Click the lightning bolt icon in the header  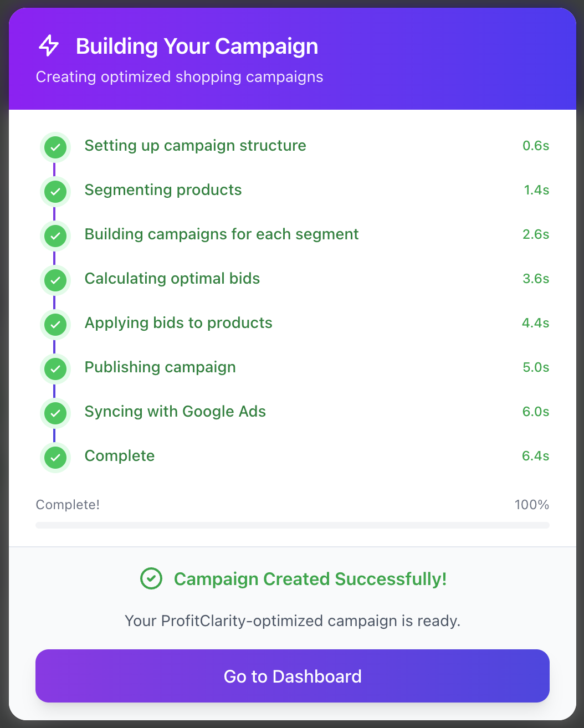[x=49, y=46]
